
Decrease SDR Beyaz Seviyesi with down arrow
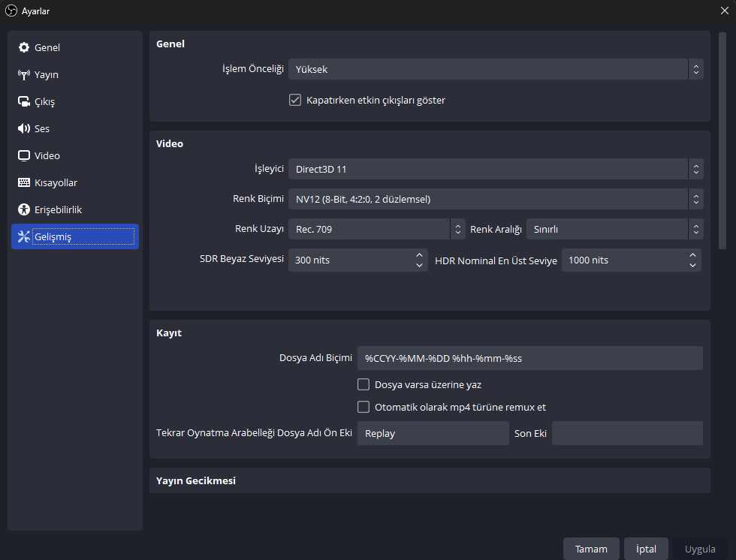(x=419, y=266)
